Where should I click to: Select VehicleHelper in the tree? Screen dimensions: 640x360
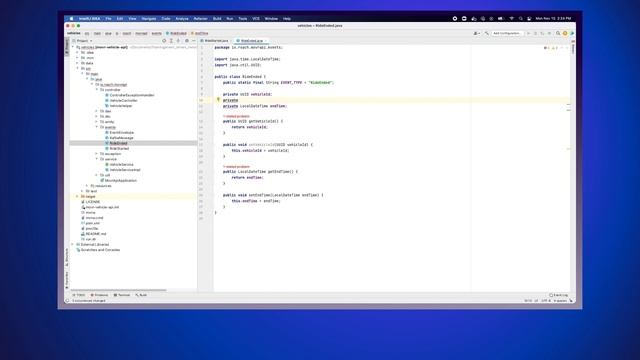coord(121,106)
